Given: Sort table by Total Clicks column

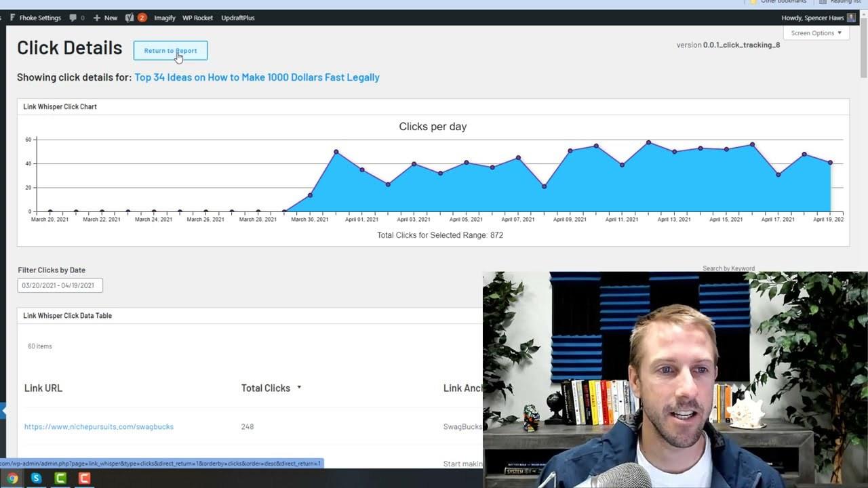Looking at the screenshot, I should (271, 388).
